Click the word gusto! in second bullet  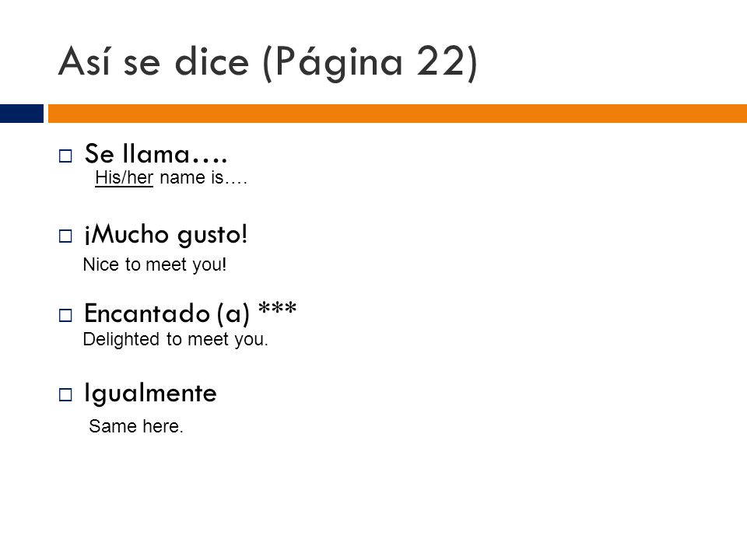212,236
